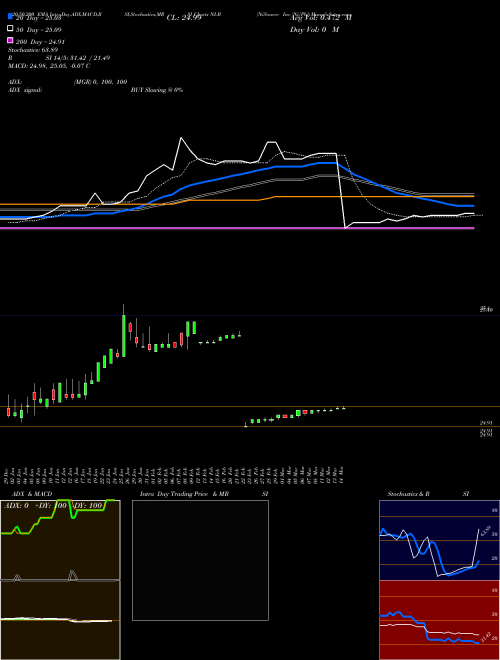Select the '20 Day - 25.03' legend text

tap(39, 18)
